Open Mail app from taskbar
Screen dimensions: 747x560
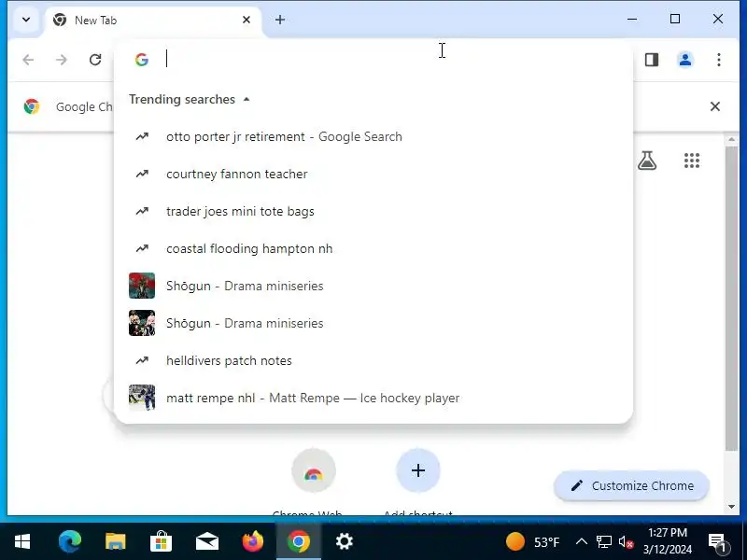tap(207, 541)
